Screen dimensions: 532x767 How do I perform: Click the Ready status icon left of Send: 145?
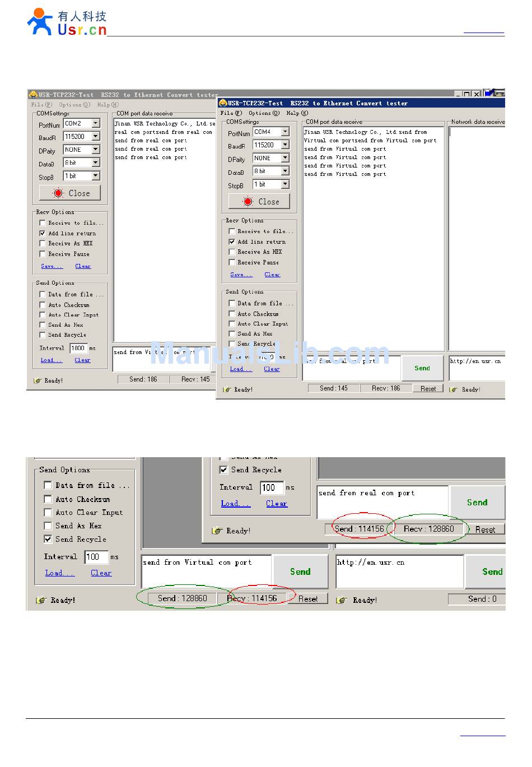[227, 389]
